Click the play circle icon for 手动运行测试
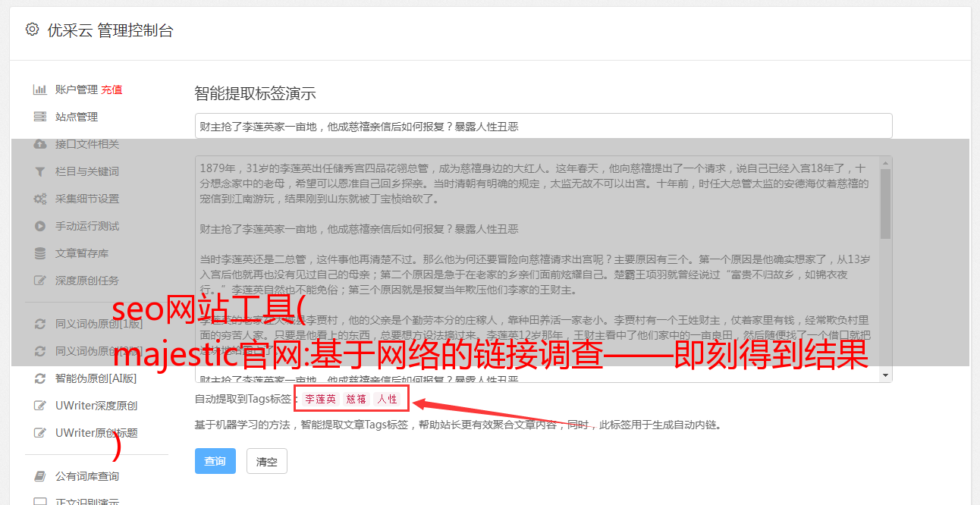The height and width of the screenshot is (505, 980). point(40,226)
